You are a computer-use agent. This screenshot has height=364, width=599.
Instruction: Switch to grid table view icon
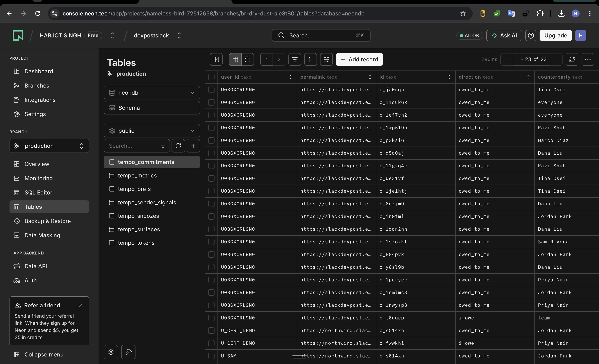(x=235, y=59)
